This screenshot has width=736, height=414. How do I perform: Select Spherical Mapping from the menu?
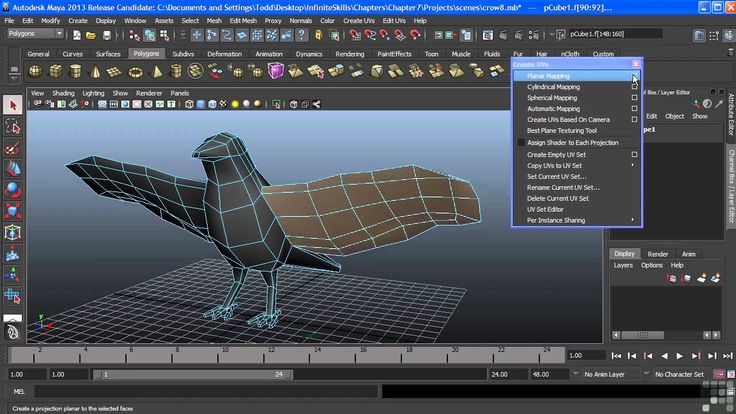pyautogui.click(x=552, y=98)
